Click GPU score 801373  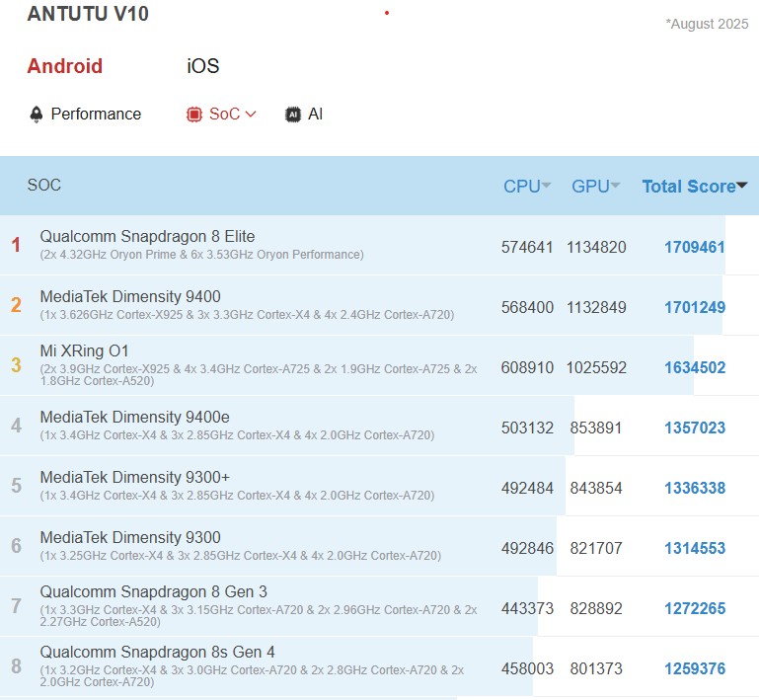point(596,669)
